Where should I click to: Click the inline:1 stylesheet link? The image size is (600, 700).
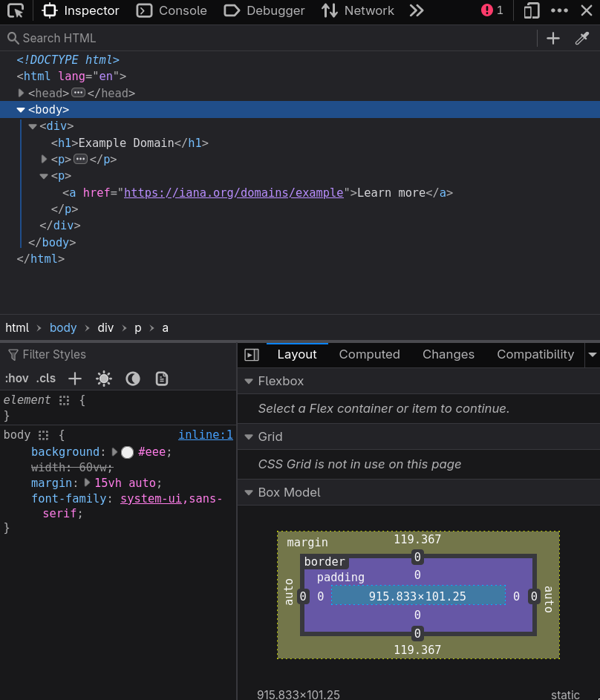(206, 434)
